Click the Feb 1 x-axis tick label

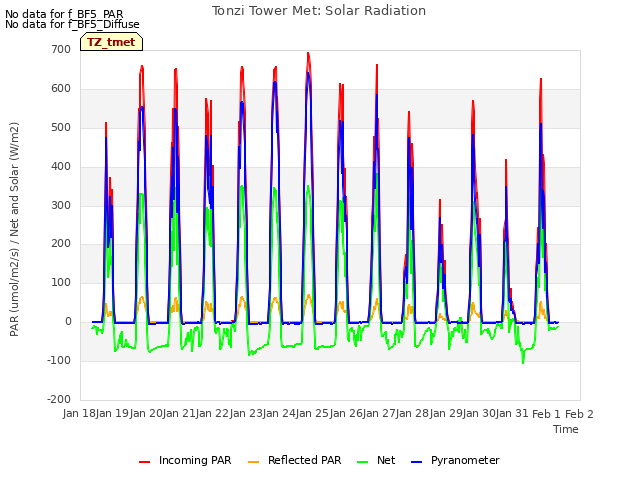[x=547, y=414]
